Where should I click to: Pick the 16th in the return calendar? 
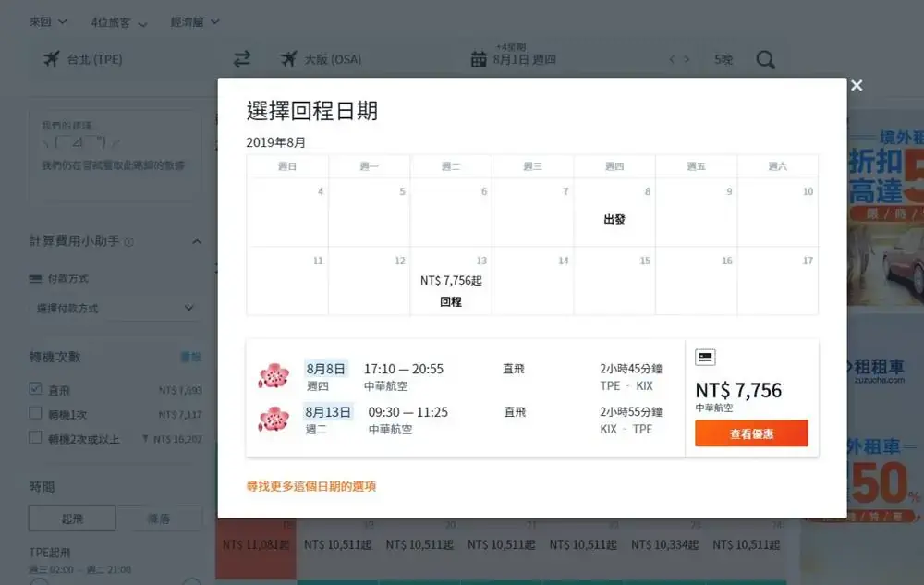(696, 281)
